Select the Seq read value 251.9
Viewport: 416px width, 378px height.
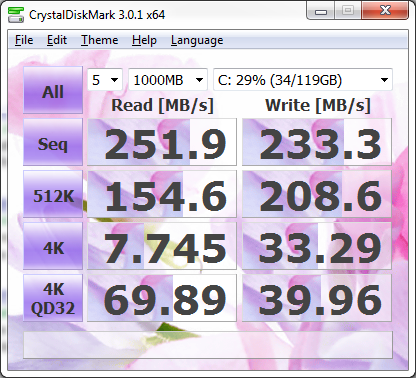click(x=162, y=142)
